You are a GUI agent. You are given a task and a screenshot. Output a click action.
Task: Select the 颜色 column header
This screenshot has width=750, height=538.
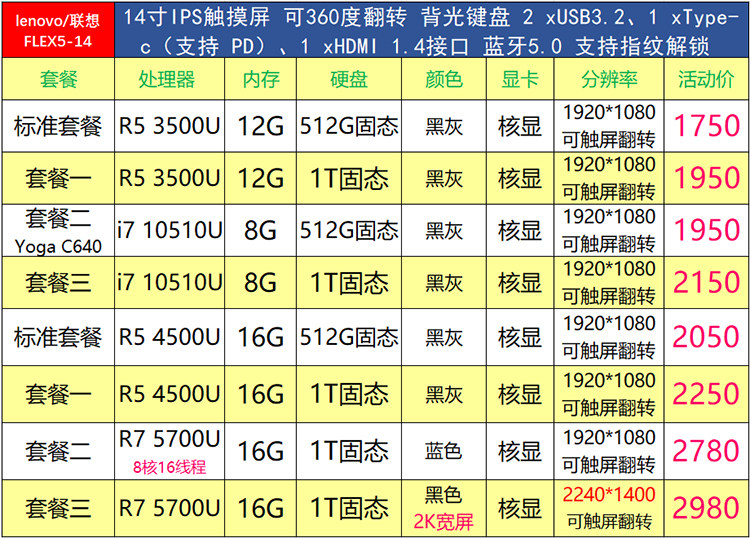[444, 79]
